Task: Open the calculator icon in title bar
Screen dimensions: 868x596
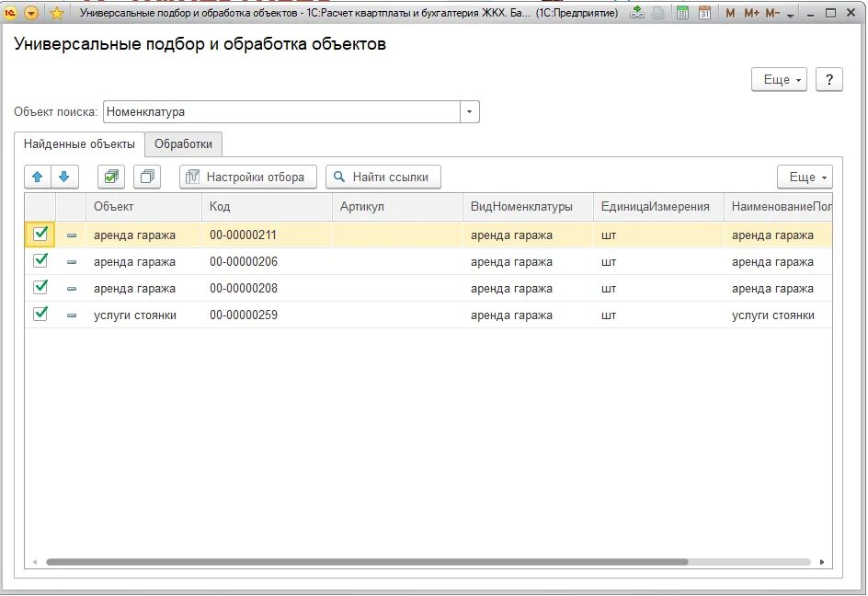Action: 682,12
